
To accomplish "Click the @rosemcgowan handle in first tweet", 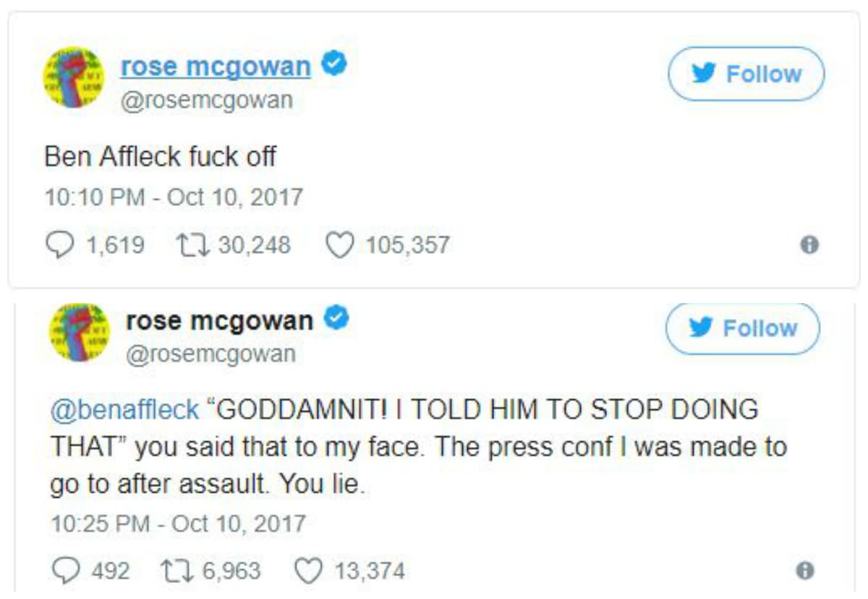I will tap(206, 100).
